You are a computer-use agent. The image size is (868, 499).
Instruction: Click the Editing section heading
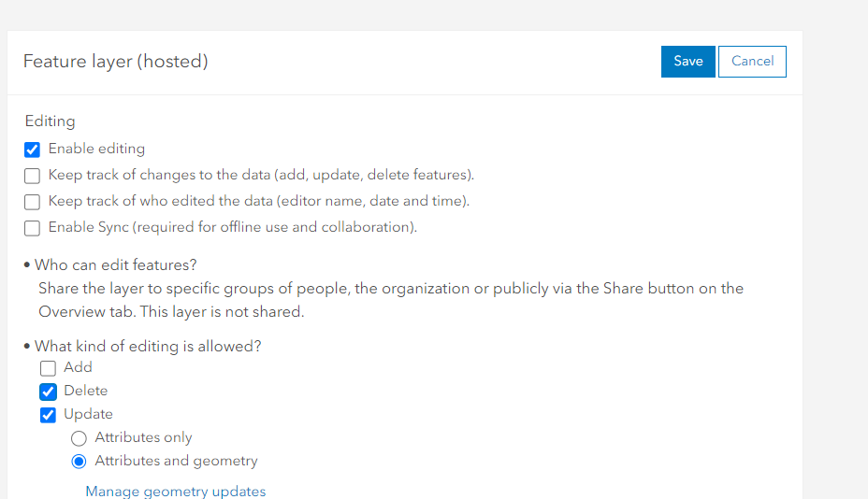[x=50, y=121]
